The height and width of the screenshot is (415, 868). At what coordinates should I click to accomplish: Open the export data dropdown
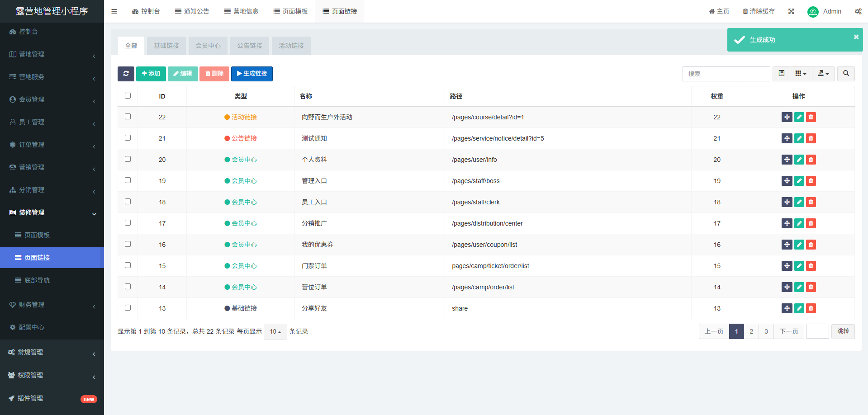click(x=823, y=74)
